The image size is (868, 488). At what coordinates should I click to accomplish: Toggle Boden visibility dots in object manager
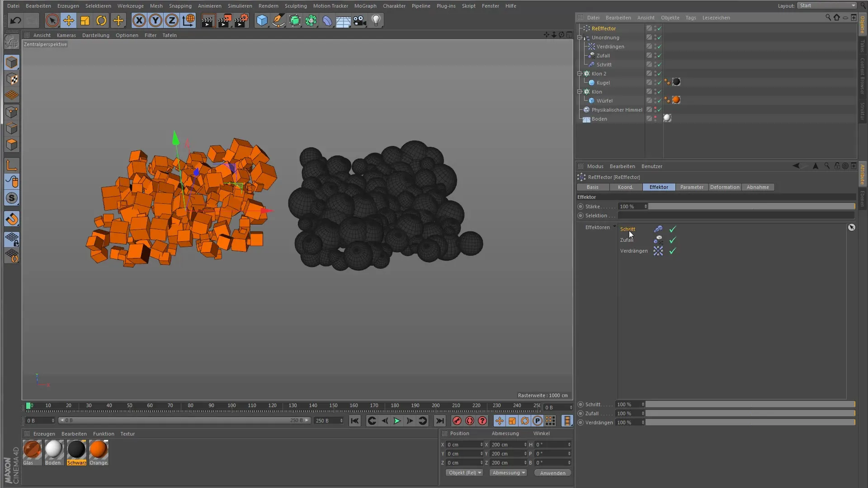point(656,118)
